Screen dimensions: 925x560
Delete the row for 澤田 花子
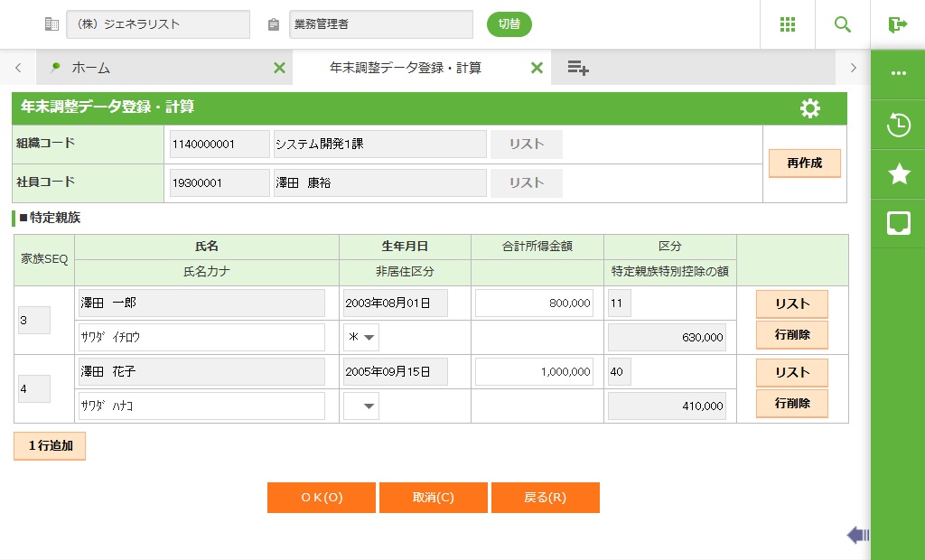point(791,404)
